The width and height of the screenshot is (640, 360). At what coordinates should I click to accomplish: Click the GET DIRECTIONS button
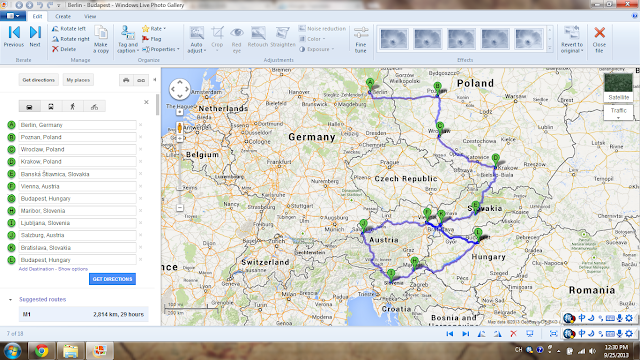coord(112,279)
